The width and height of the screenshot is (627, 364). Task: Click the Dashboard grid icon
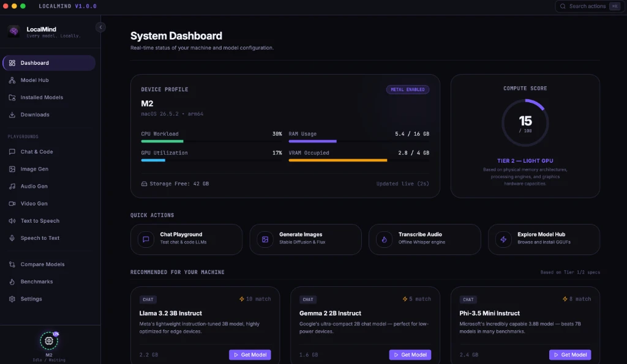pos(12,63)
